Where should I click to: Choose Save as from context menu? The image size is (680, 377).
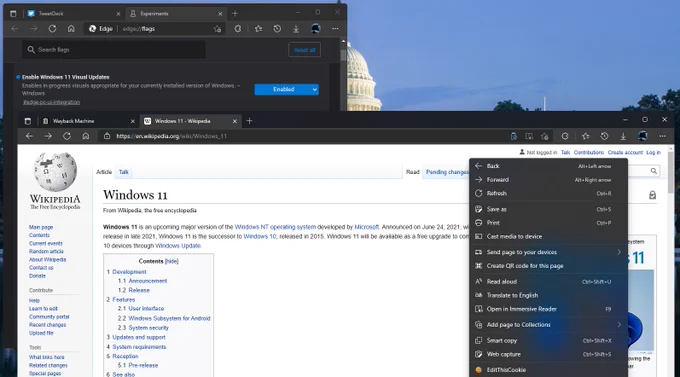[x=549, y=209]
